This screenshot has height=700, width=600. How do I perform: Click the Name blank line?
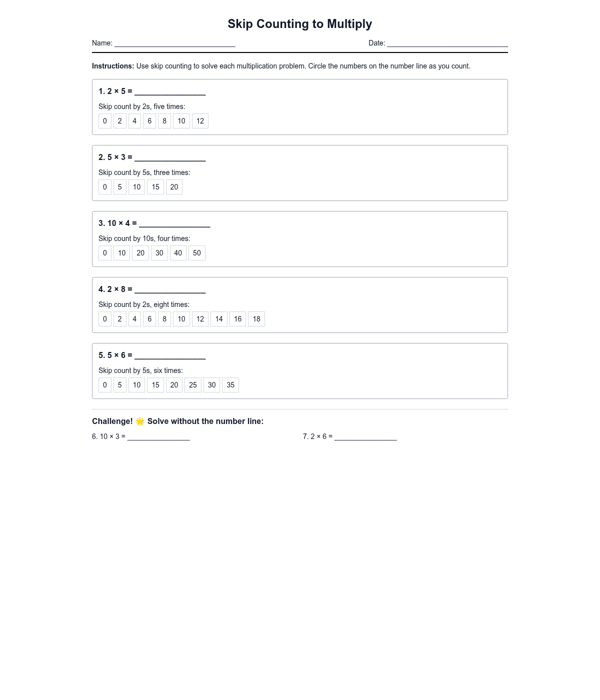pos(174,43)
